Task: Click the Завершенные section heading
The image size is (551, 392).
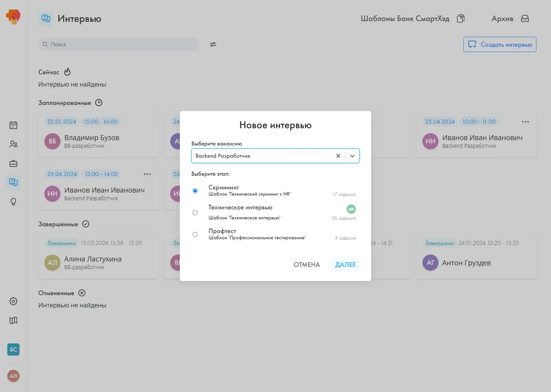Action: (58, 224)
